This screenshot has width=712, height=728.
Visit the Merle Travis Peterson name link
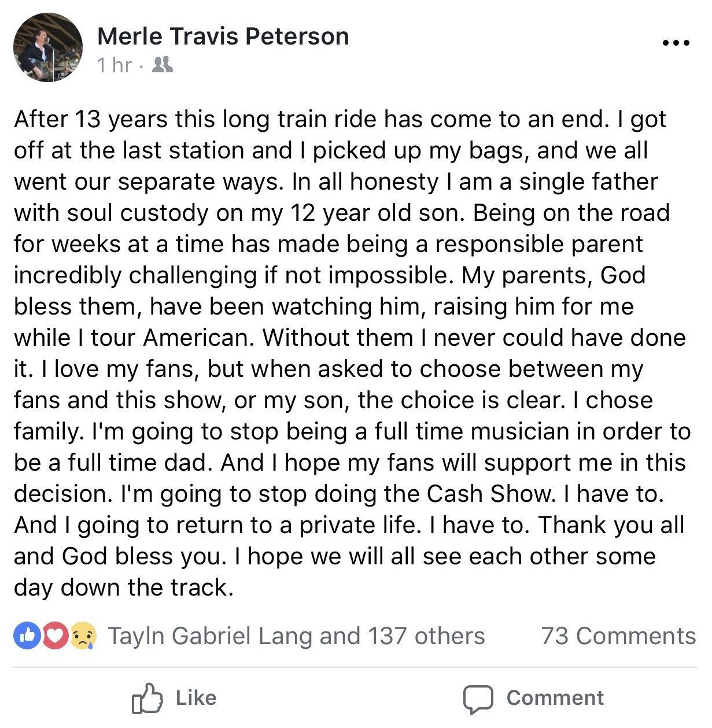tap(223, 36)
